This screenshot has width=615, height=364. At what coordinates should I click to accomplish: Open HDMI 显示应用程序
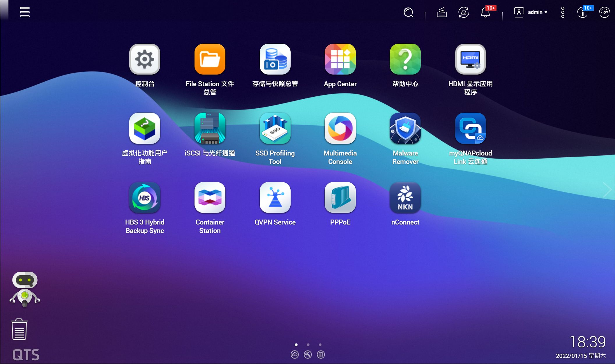coord(471,59)
